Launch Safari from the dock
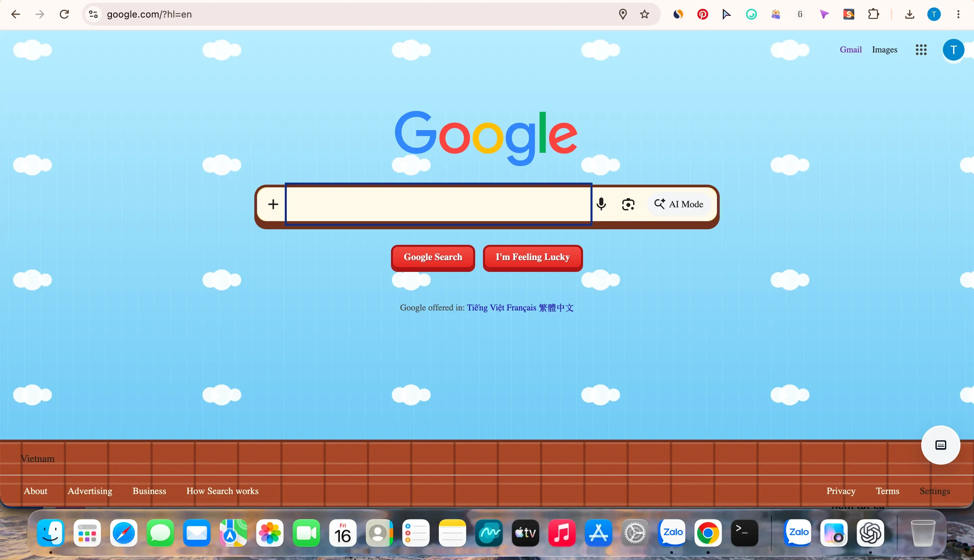 pyautogui.click(x=123, y=533)
